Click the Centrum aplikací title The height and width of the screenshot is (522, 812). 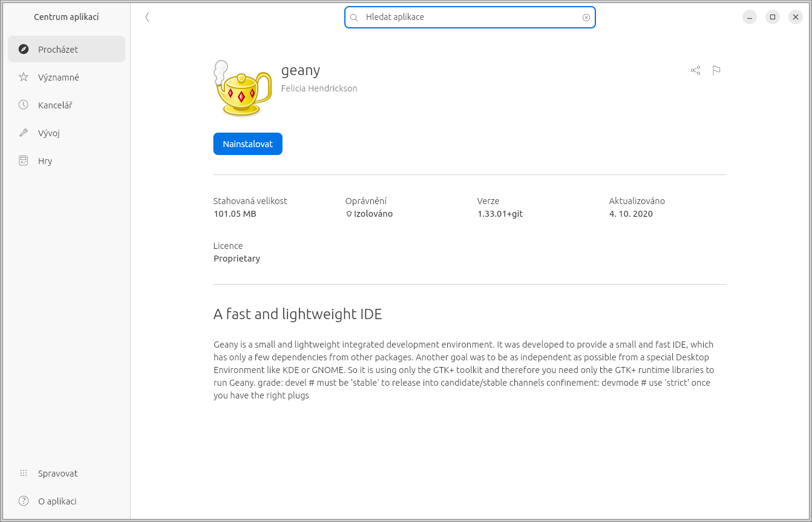click(x=67, y=17)
